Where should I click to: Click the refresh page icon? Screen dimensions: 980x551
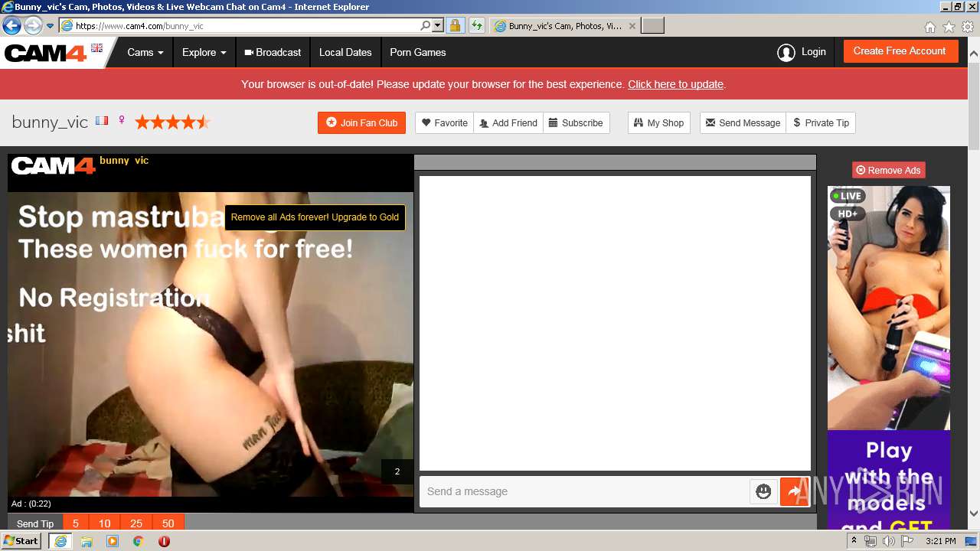click(x=477, y=25)
